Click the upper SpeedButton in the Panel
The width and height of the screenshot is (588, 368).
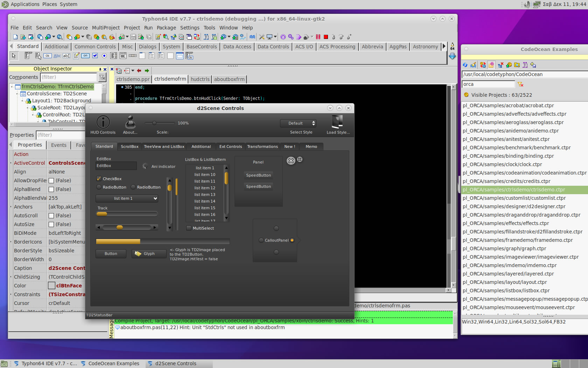click(258, 175)
